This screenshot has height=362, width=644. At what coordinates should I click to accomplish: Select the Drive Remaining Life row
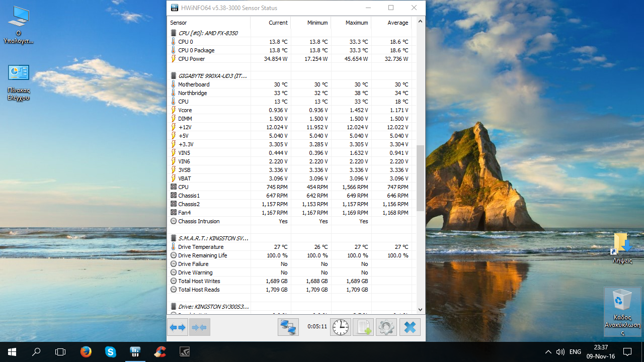click(x=291, y=255)
